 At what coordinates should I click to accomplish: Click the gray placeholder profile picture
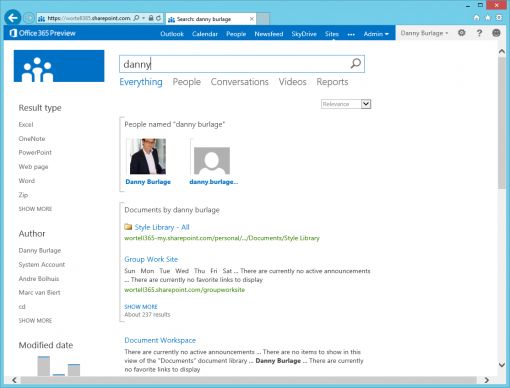click(212, 161)
